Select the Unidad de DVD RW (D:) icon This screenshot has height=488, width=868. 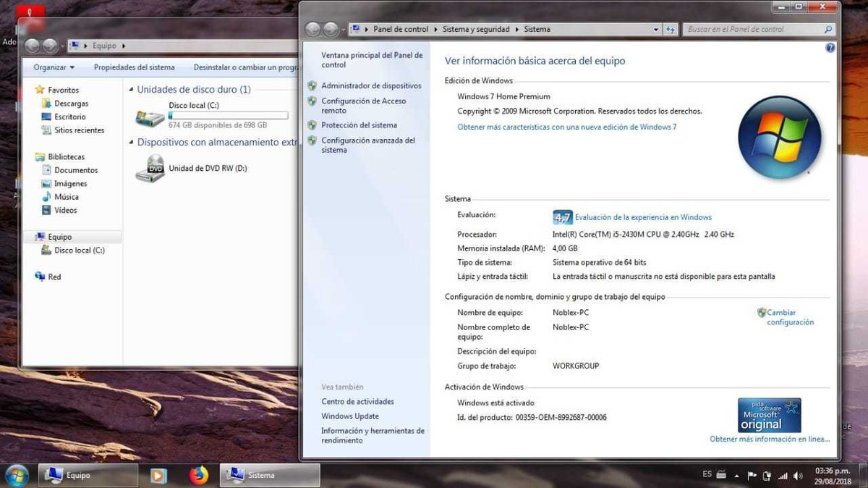pyautogui.click(x=150, y=168)
